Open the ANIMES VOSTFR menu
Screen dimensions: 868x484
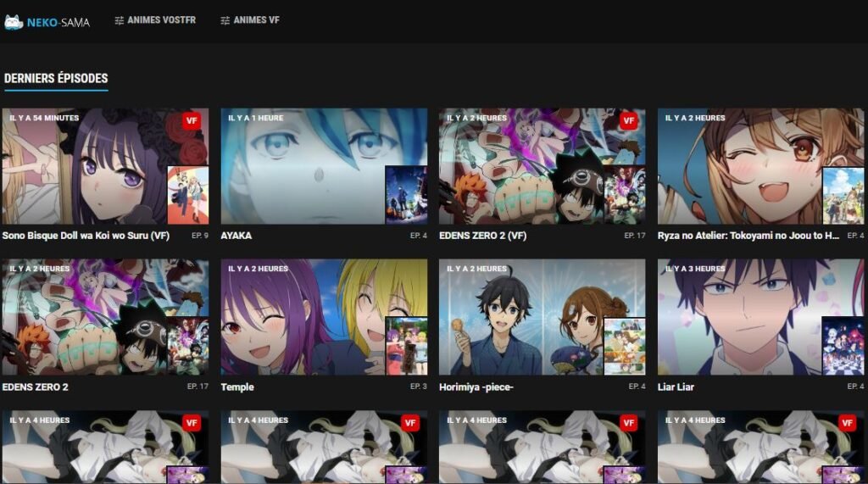[x=155, y=20]
